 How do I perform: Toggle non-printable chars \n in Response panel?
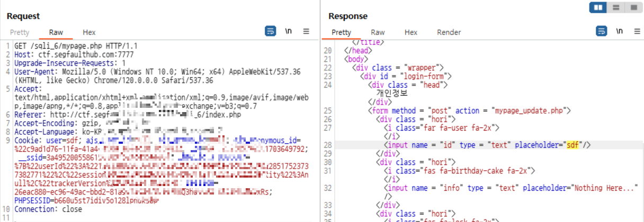point(619,31)
